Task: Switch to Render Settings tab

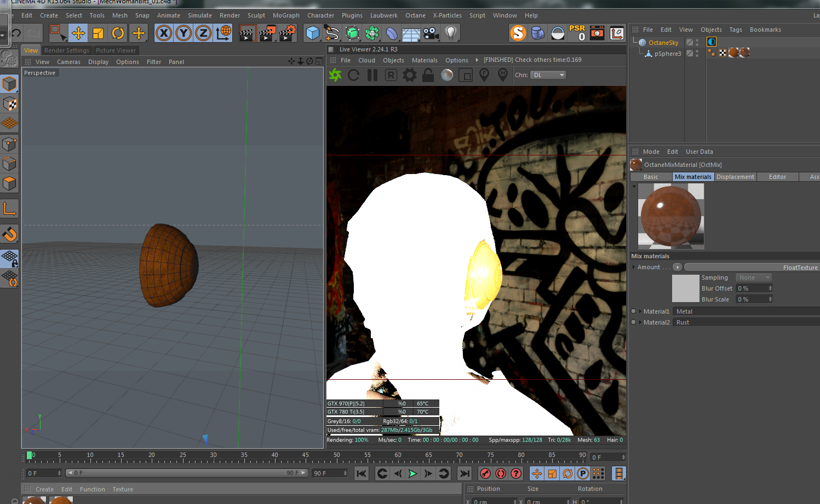Action: point(67,50)
